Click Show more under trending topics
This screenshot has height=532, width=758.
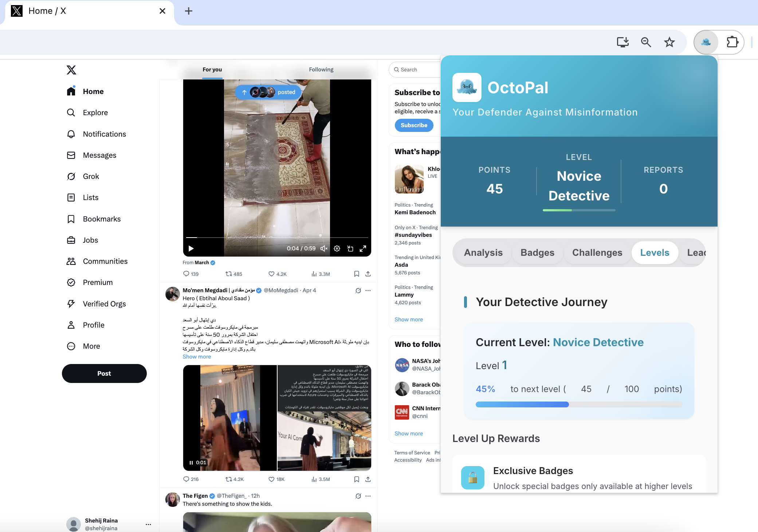tap(409, 319)
